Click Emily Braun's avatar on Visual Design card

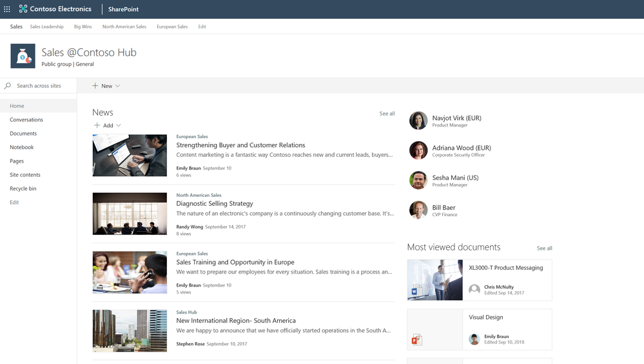coord(474,339)
